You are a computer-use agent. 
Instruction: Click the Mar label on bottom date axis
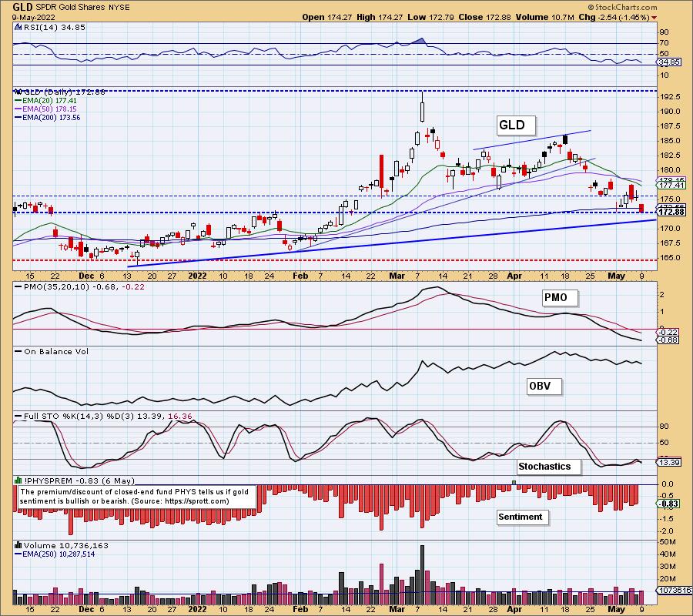click(397, 609)
